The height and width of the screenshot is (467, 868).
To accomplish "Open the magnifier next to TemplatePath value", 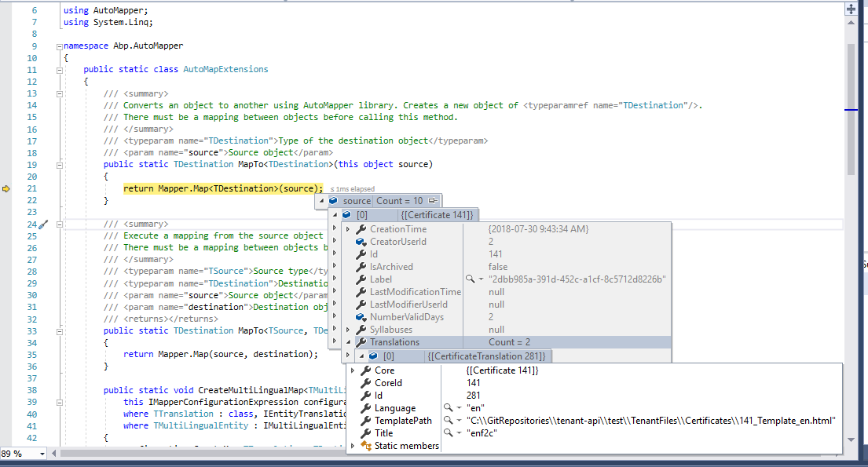I will coord(448,420).
